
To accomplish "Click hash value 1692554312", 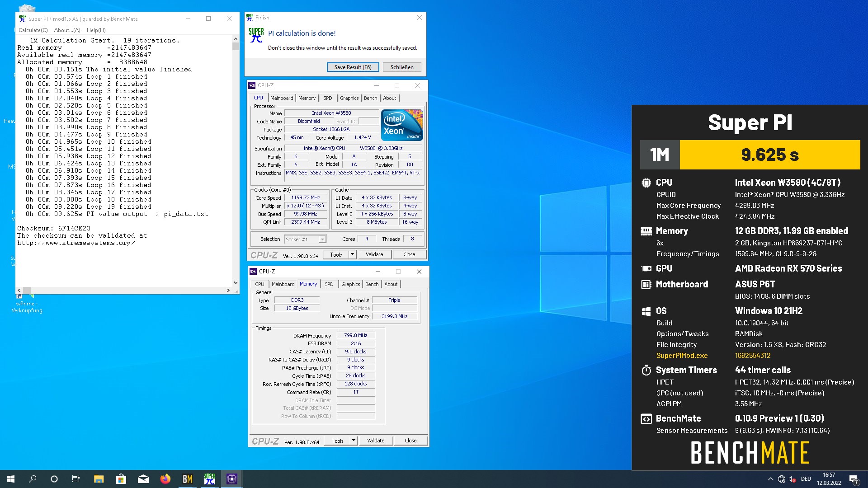I will pos(753,356).
